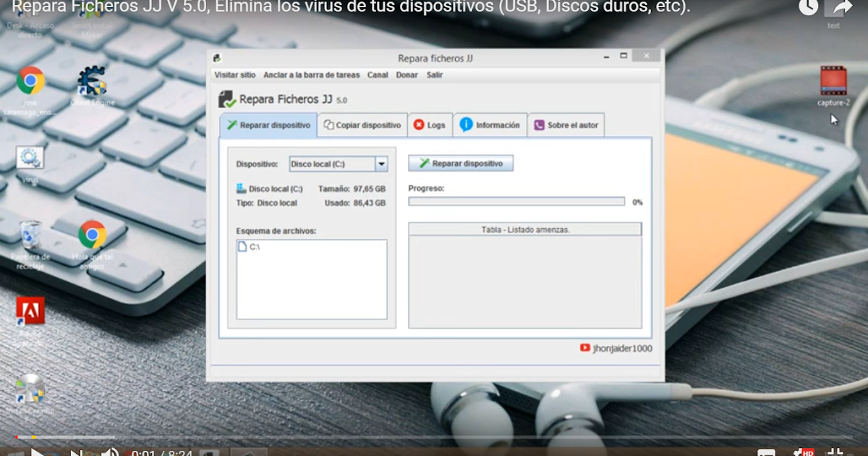This screenshot has height=456, width=868.
Task: Click the Repara Ficheros JJ logo icon
Action: (227, 99)
